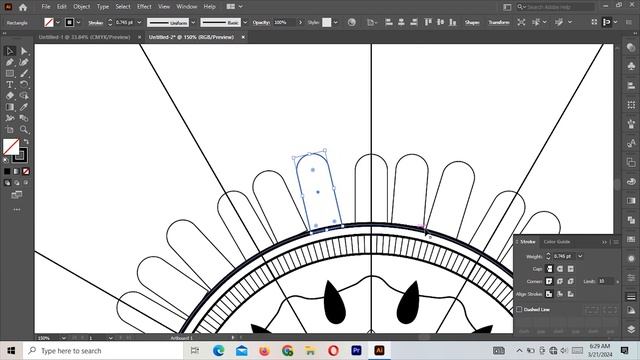Open the Recolor Artwork wheel icon

[351, 22]
